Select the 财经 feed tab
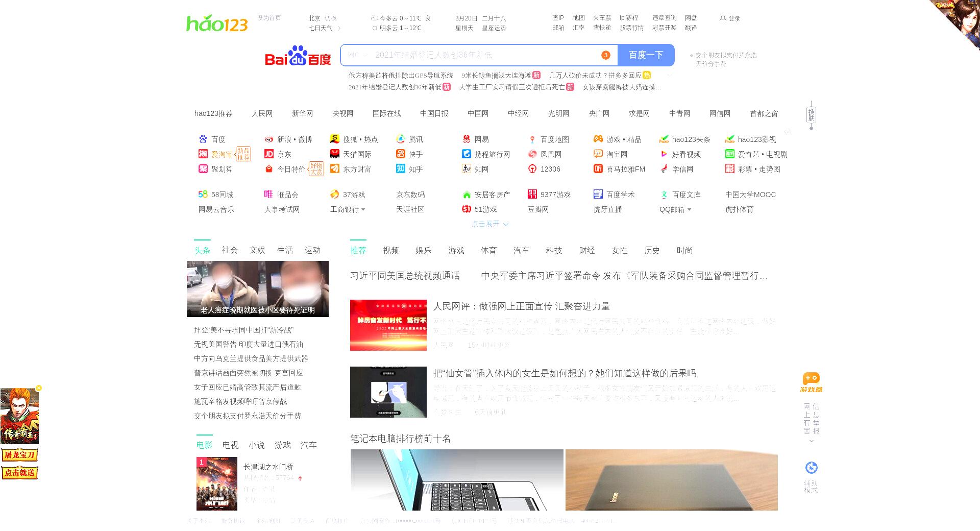This screenshot has height=531, width=980. tap(587, 250)
